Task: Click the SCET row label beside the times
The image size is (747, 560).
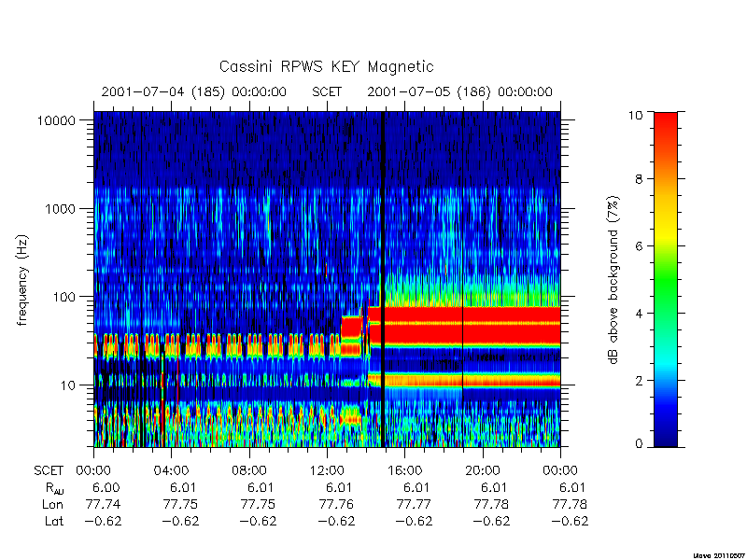Action: (49, 471)
